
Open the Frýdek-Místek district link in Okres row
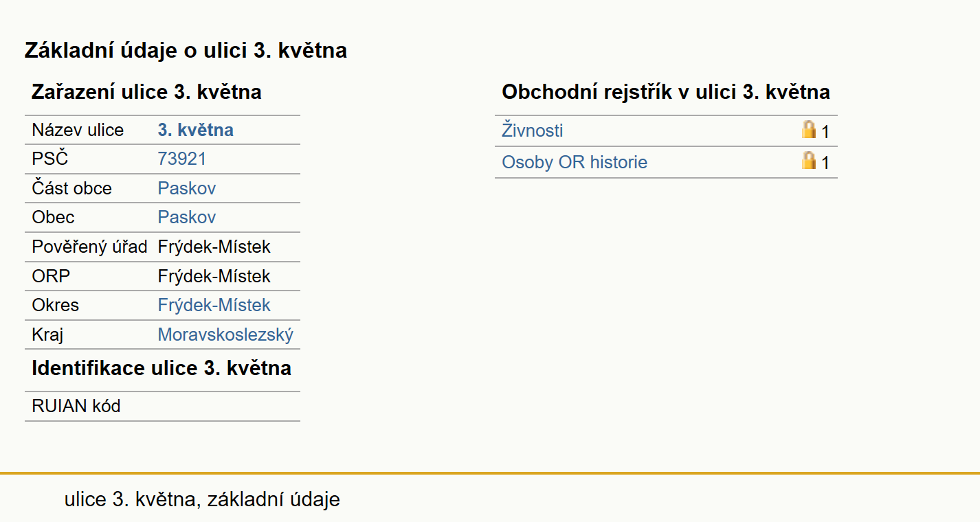tap(214, 305)
